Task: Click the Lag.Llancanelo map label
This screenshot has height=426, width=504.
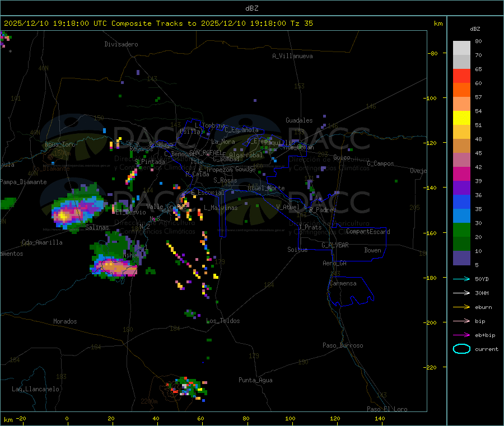Action: [36, 389]
